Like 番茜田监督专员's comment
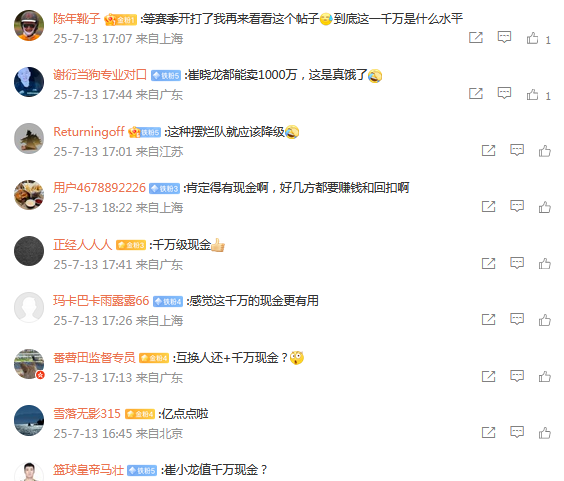The height and width of the screenshot is (481, 564). tap(545, 376)
